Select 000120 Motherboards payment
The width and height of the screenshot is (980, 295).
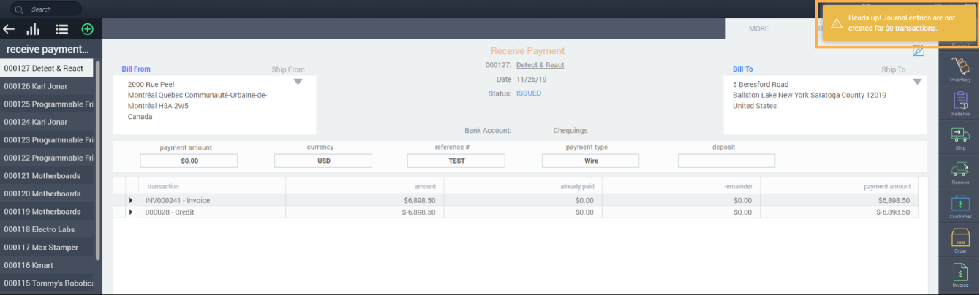(47, 194)
